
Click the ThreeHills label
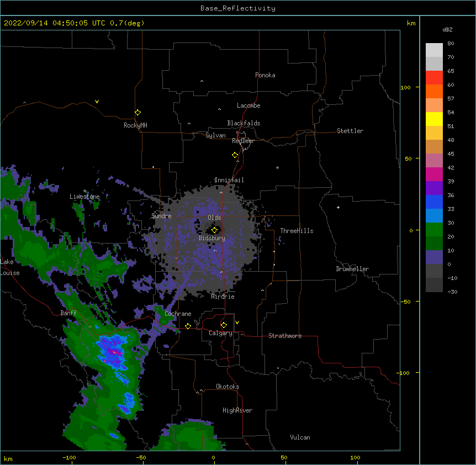click(297, 231)
